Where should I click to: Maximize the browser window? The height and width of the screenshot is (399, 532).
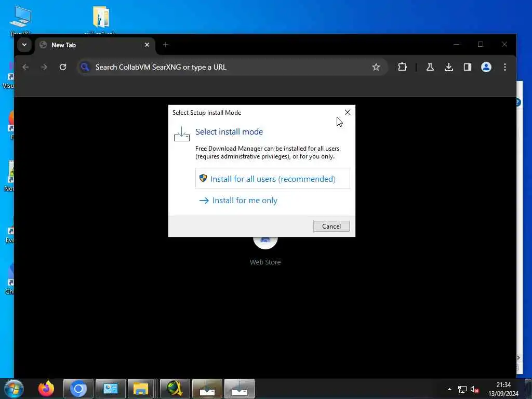click(x=481, y=45)
